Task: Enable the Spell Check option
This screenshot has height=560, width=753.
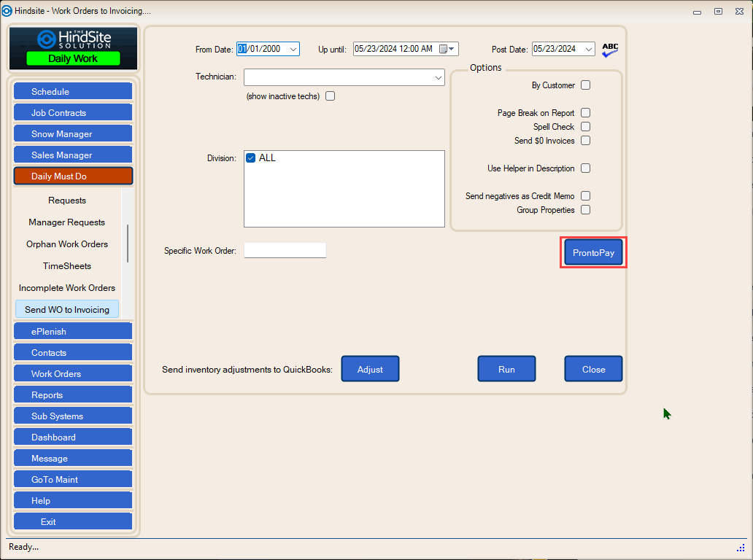Action: [x=585, y=127]
